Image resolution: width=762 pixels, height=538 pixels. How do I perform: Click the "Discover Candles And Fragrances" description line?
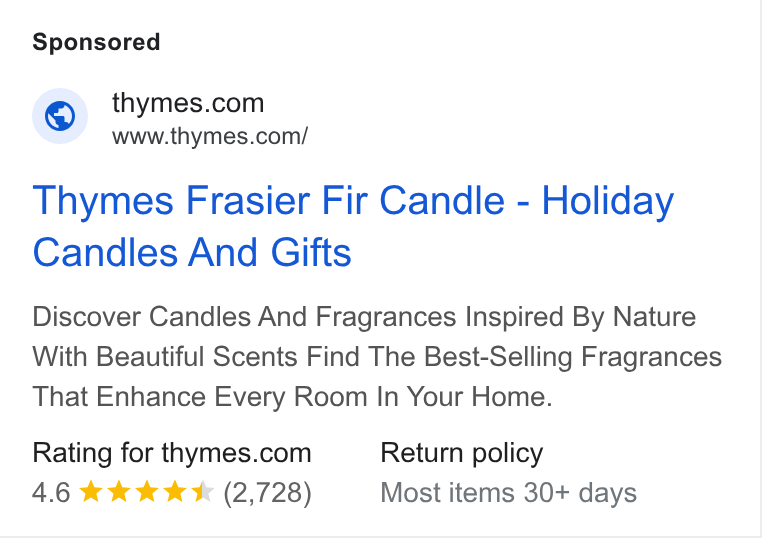click(x=364, y=317)
